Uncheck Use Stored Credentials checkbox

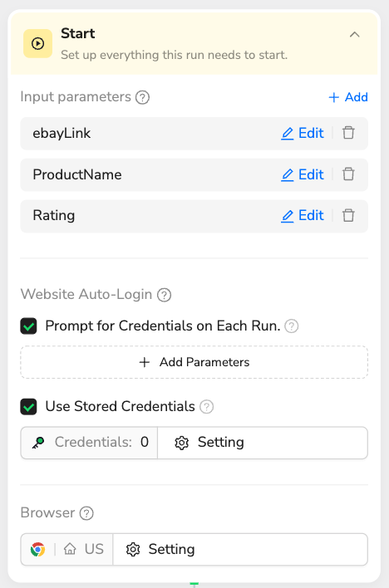point(28,406)
